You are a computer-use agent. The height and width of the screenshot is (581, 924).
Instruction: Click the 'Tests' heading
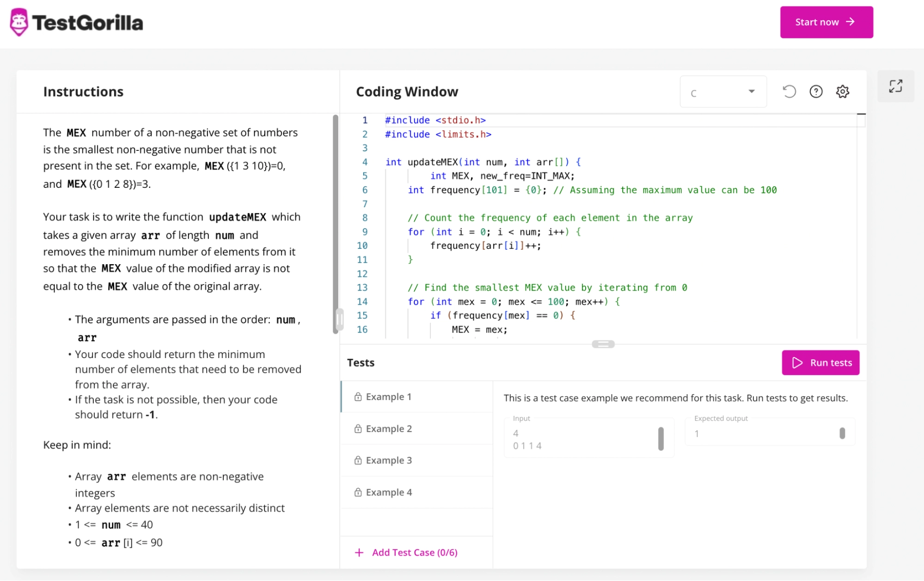(361, 363)
